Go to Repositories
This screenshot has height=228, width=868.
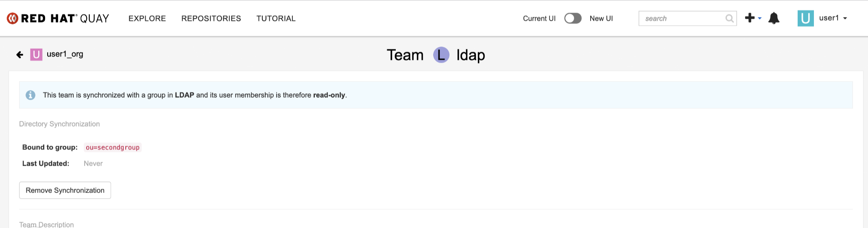pos(211,18)
